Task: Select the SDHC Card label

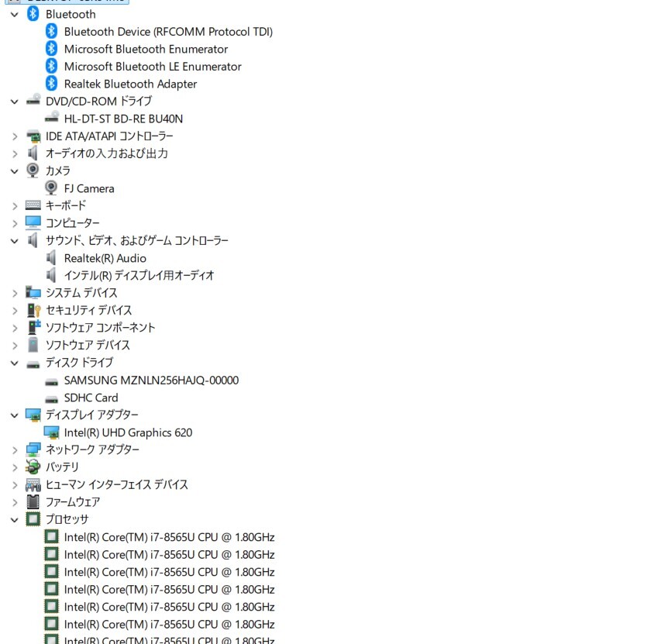Action: [91, 398]
